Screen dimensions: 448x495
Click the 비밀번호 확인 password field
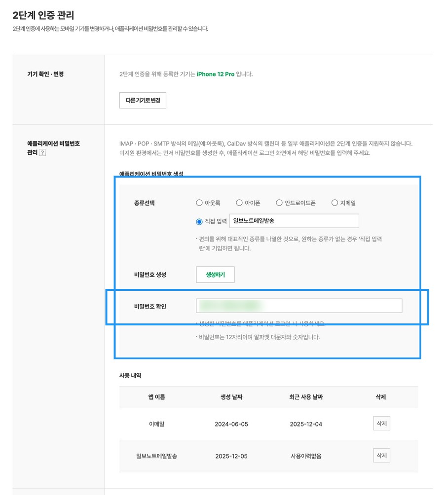tap(299, 306)
